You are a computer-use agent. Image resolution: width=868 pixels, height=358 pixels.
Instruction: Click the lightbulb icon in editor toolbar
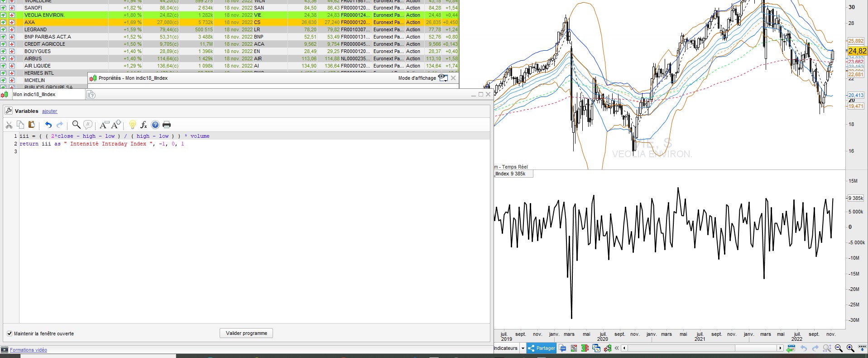(132, 125)
